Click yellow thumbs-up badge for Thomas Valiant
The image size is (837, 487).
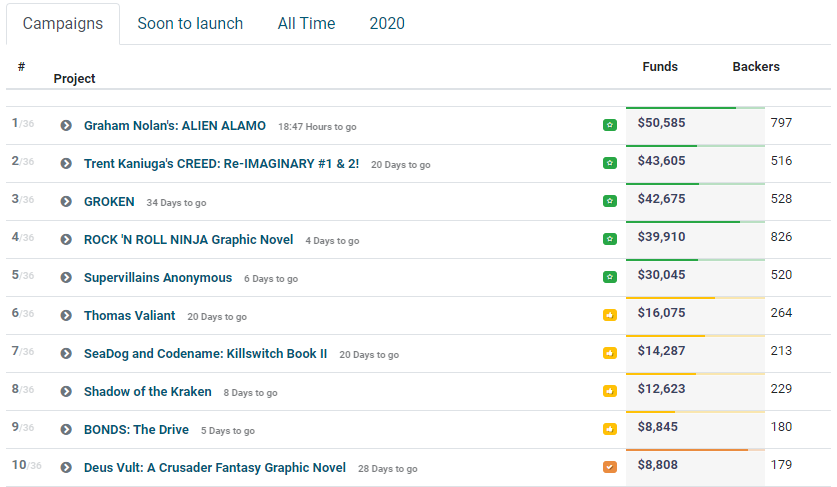pyautogui.click(x=610, y=315)
